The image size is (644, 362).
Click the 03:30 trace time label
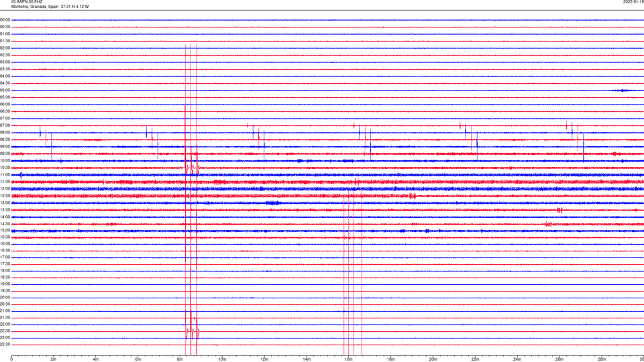pyautogui.click(x=5, y=69)
